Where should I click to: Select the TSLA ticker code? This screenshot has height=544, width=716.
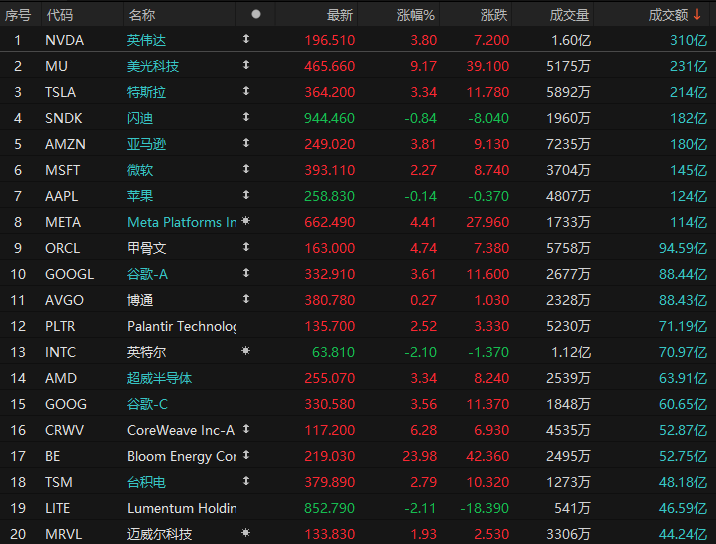(60, 92)
